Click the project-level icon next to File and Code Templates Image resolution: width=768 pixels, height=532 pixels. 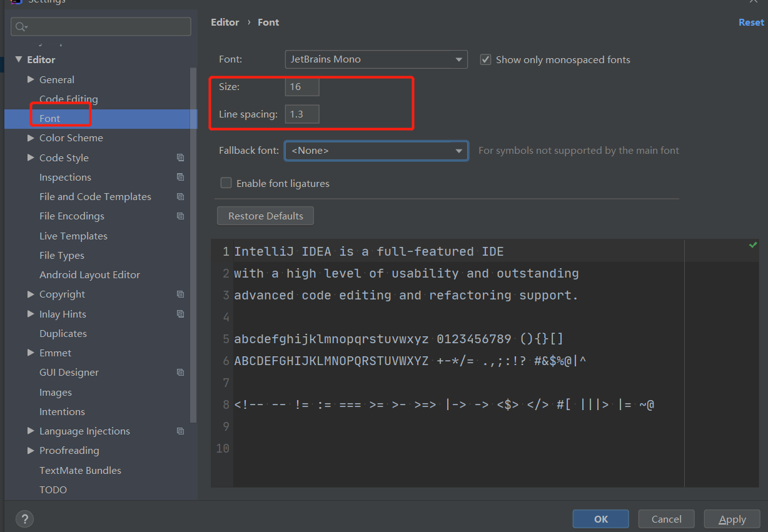pyautogui.click(x=181, y=196)
